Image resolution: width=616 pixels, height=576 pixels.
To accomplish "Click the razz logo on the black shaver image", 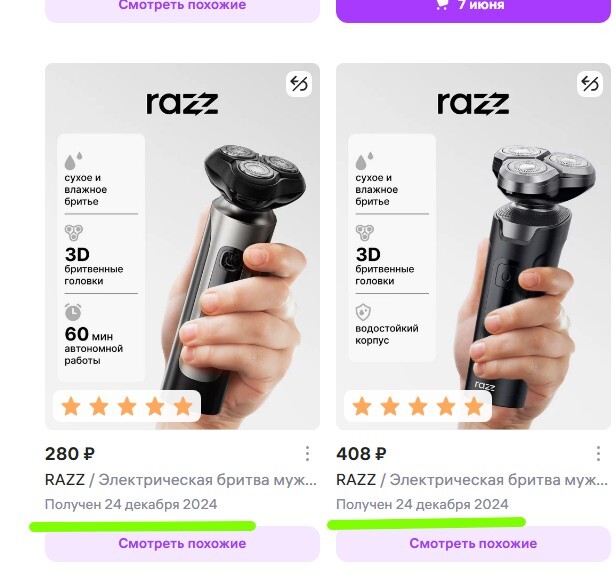I will 473,102.
